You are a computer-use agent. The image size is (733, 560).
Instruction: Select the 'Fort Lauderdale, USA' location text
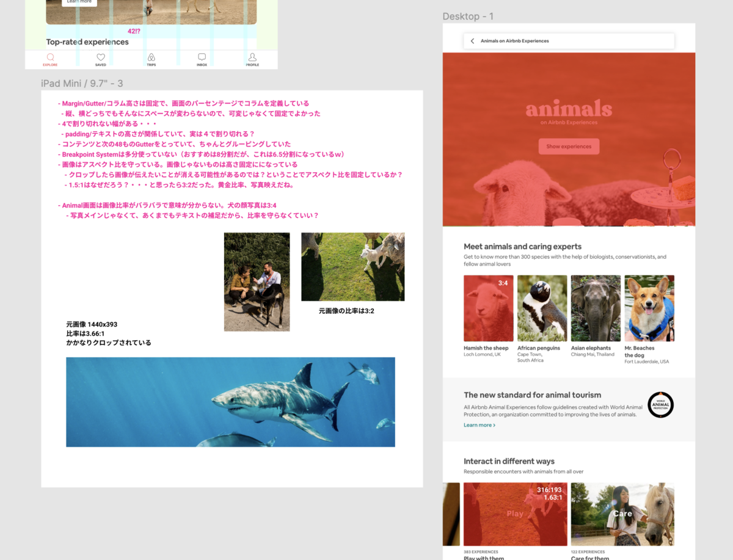(647, 362)
